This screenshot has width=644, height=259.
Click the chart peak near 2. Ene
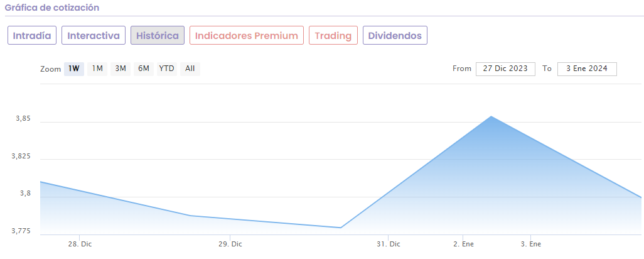490,116
